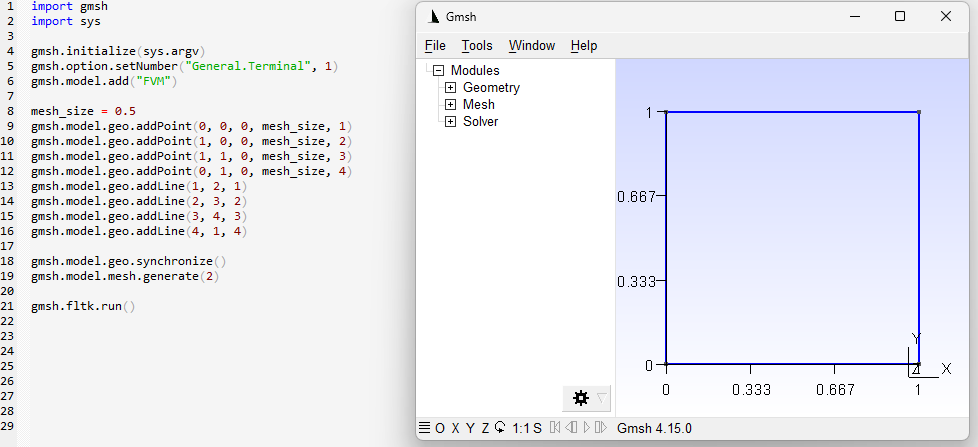Set view to X axis in status bar
The width and height of the screenshot is (978, 447).
[x=455, y=428]
